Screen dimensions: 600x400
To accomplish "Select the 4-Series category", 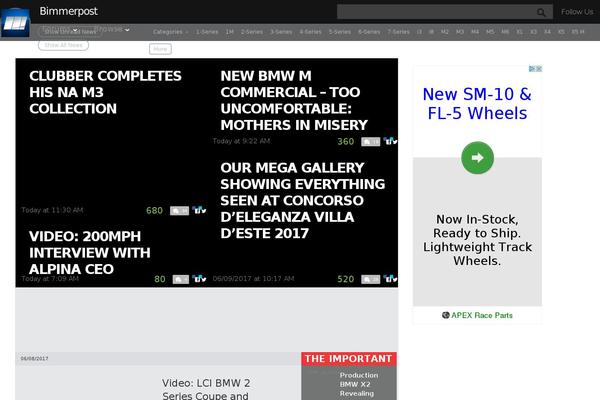I will click(310, 32).
